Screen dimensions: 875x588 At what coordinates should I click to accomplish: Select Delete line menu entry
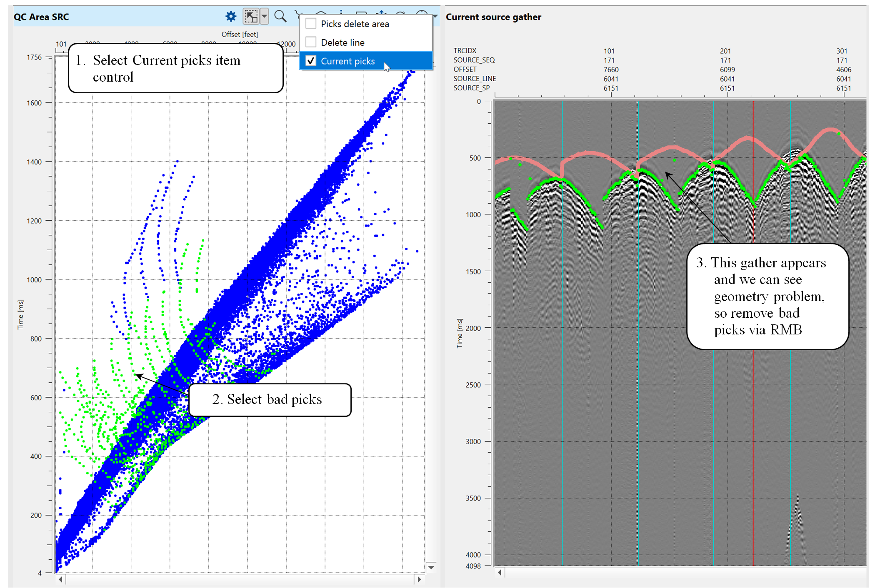click(342, 42)
